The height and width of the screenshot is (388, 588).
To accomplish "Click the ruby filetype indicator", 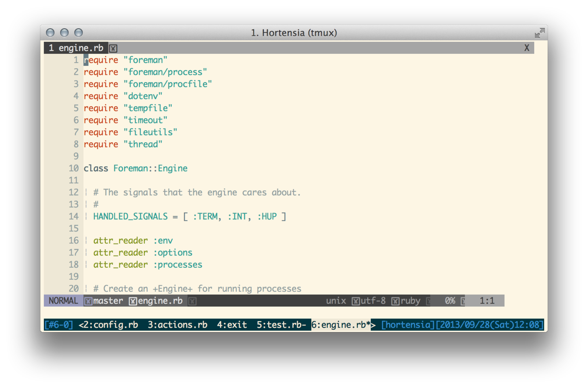I will coord(410,301).
